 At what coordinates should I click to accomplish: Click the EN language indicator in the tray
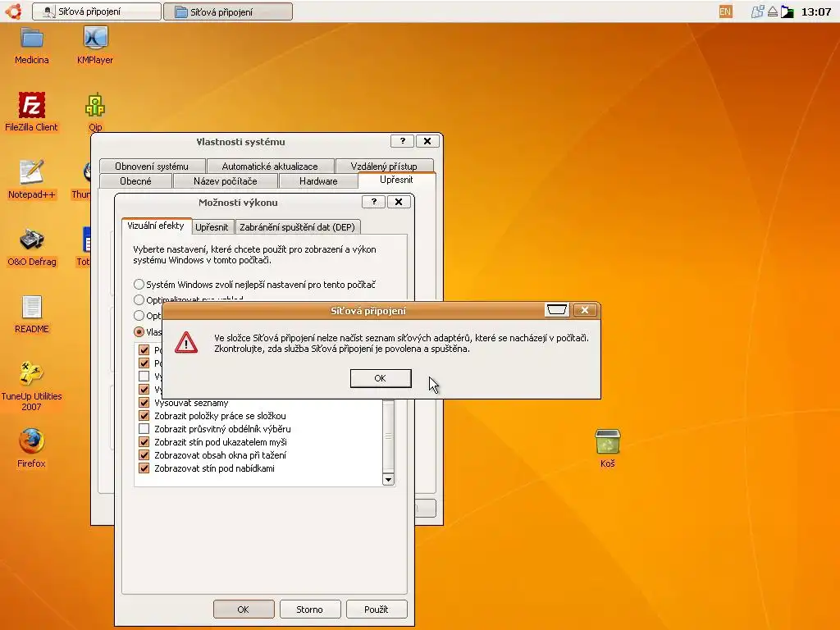(725, 11)
